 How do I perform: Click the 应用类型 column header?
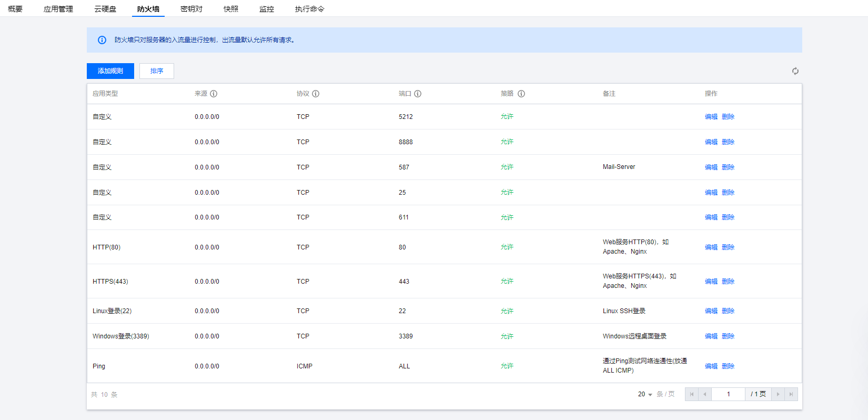(105, 94)
